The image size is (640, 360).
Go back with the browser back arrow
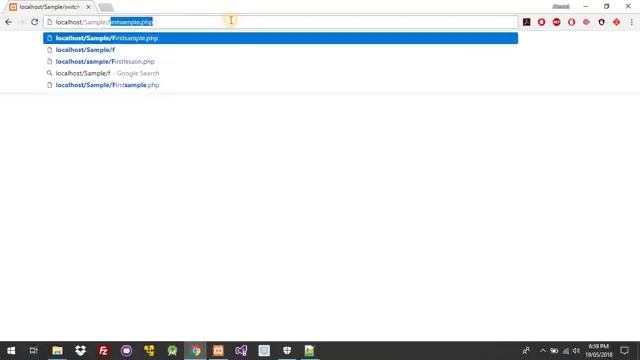click(9, 22)
